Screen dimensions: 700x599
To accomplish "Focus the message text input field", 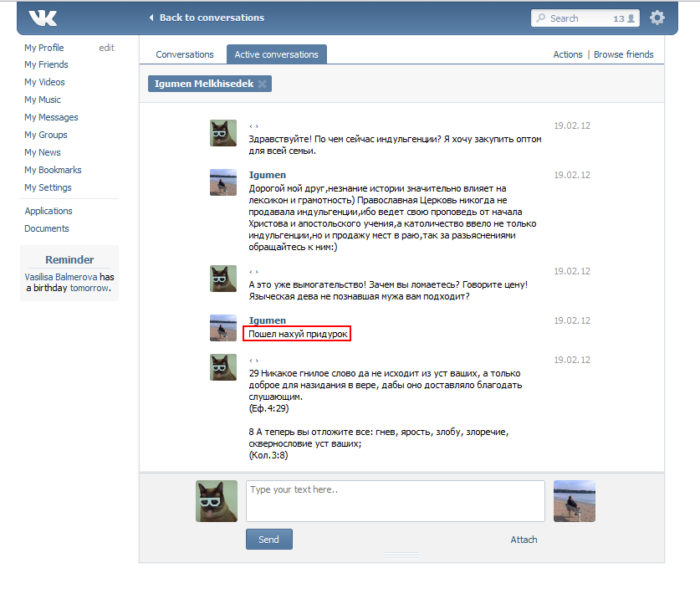I will 395,501.
